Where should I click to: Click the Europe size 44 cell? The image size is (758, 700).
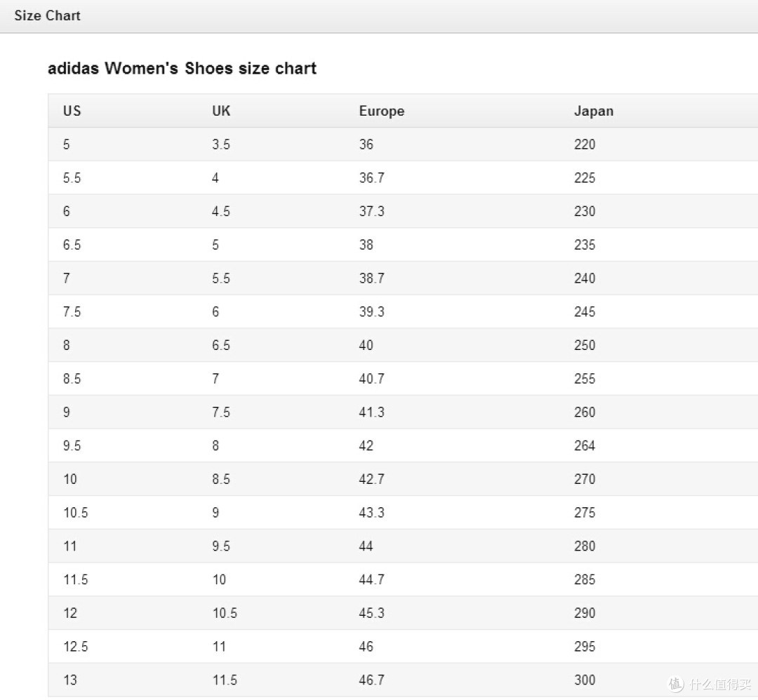click(366, 546)
